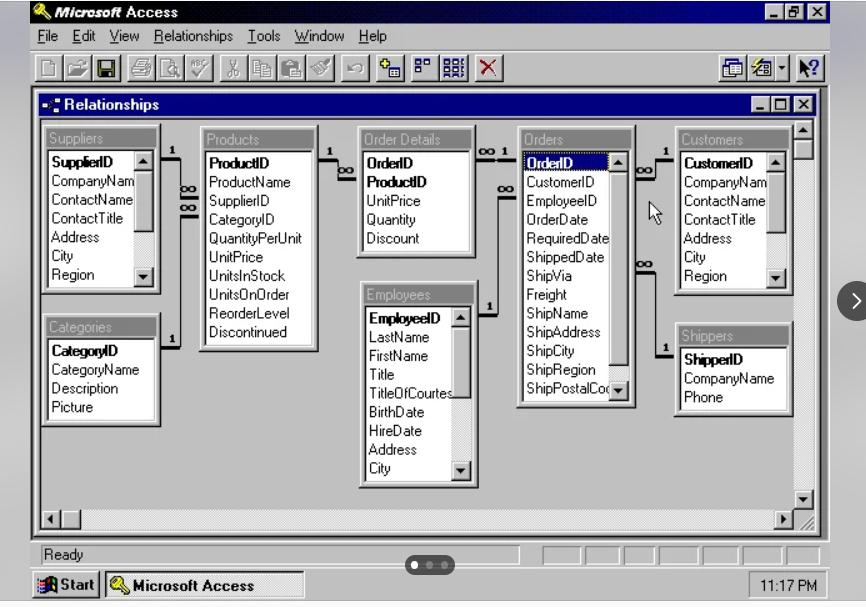866x607 pixels.
Task: Select highlighted OrderID in Orders table
Action: pos(566,163)
